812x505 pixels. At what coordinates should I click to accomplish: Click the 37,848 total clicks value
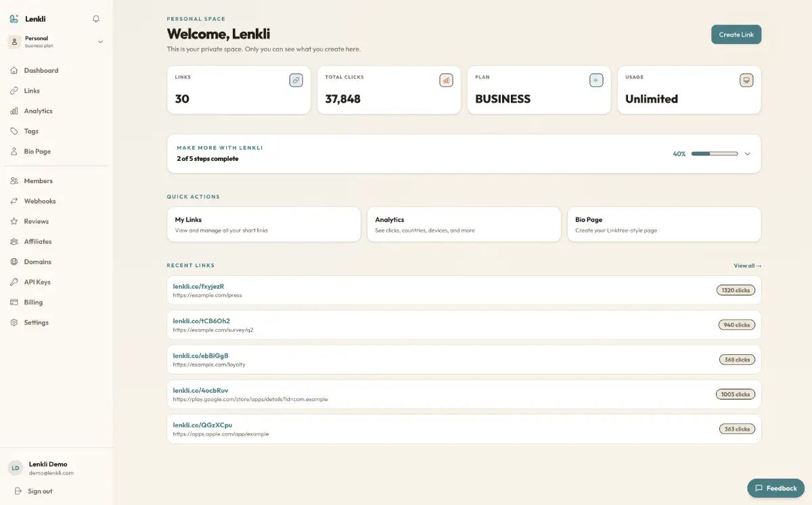pyautogui.click(x=343, y=99)
